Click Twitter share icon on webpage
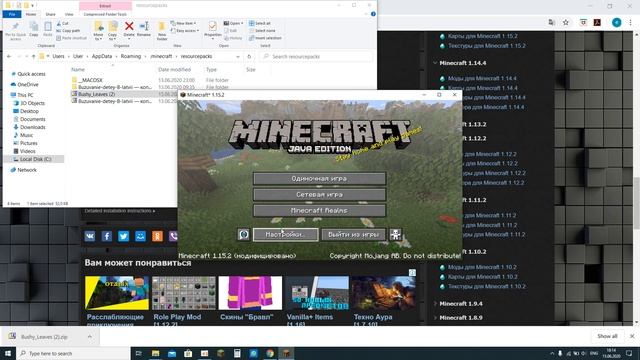640x360 pixels. (123, 236)
